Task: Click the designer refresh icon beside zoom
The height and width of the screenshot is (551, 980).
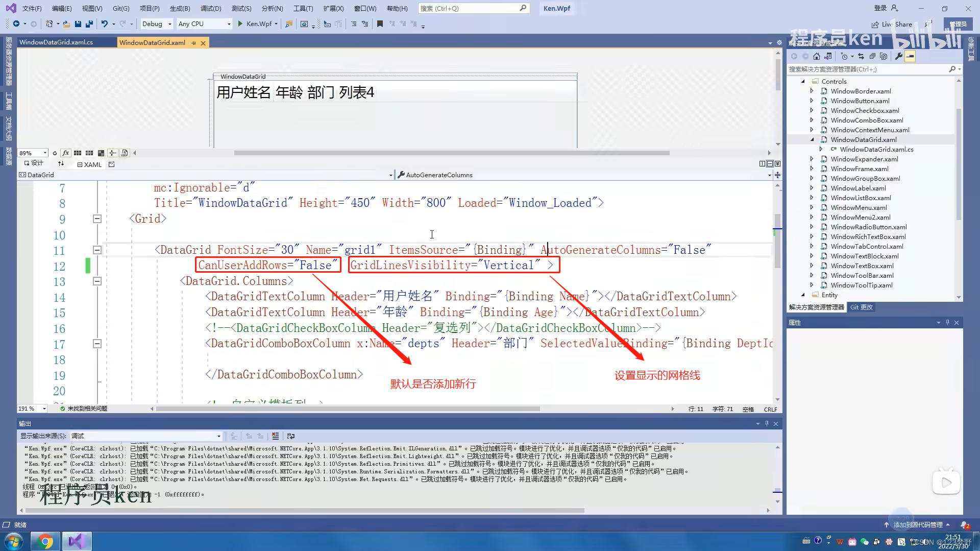Action: click(55, 153)
